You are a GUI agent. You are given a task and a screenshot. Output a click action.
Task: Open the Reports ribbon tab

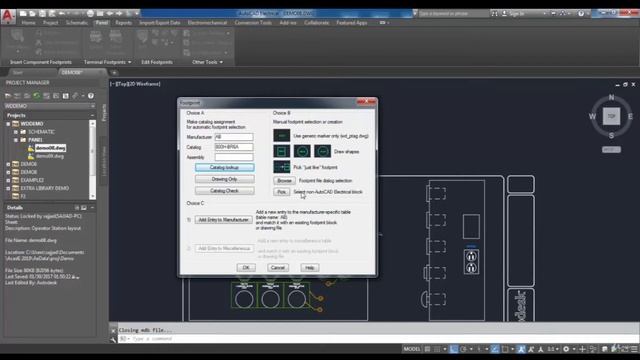click(x=123, y=23)
